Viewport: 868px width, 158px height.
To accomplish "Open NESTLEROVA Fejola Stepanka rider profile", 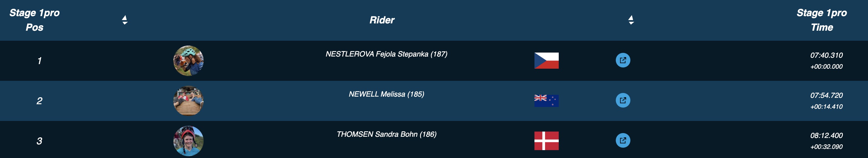I will coord(386,54).
